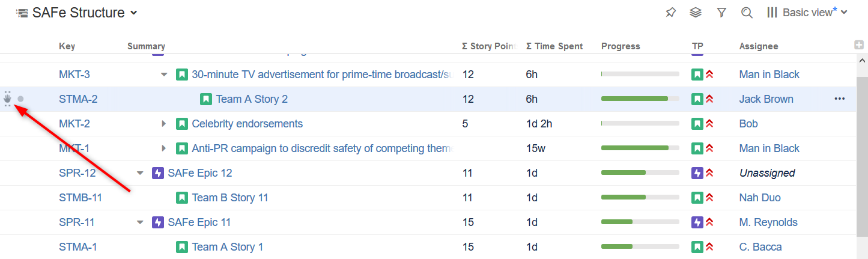Click the drag handle on STMA-2 row
This screenshot has width=868, height=259.
coord(8,99)
